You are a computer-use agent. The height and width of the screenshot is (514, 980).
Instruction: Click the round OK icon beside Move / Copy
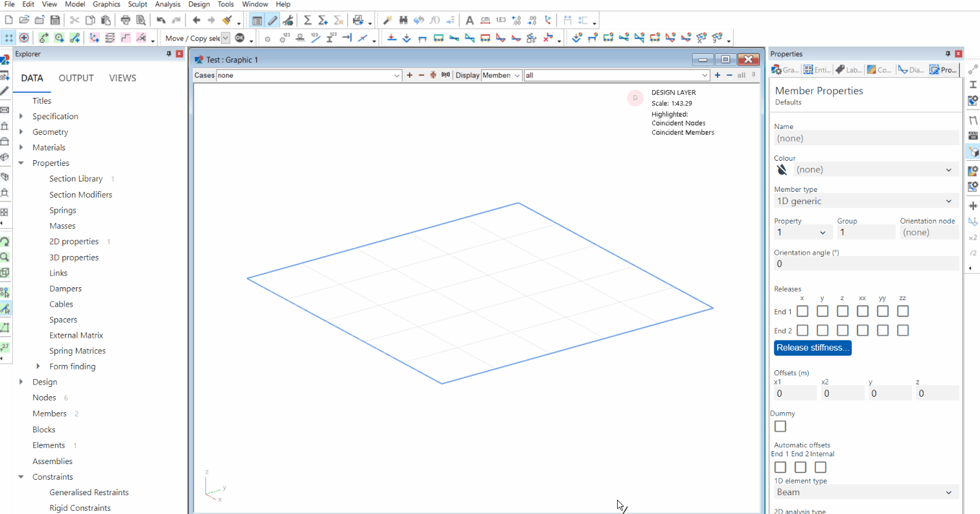tap(240, 38)
